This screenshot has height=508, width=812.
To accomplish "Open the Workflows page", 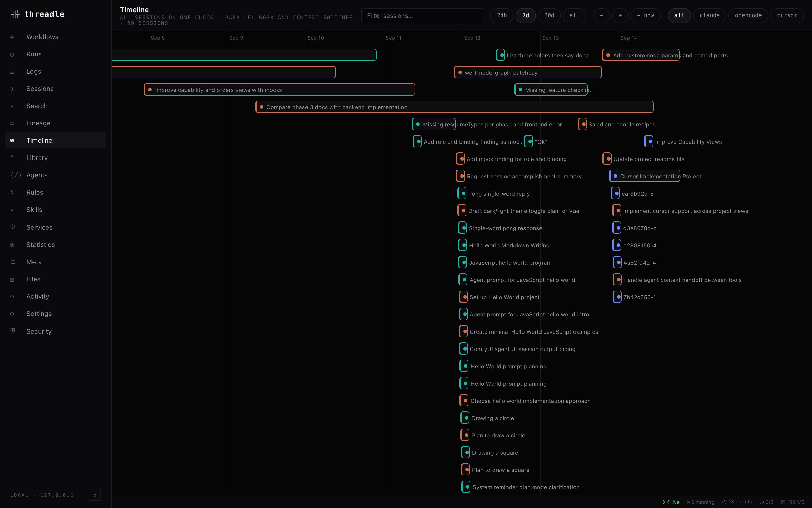I will coord(55,37).
